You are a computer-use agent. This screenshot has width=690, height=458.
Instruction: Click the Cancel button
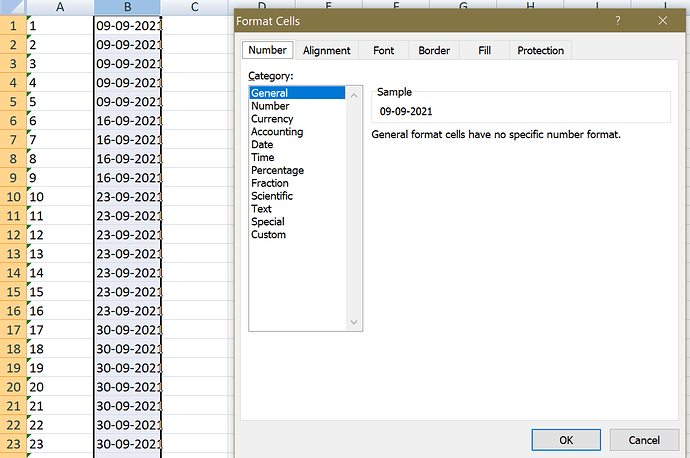644,440
